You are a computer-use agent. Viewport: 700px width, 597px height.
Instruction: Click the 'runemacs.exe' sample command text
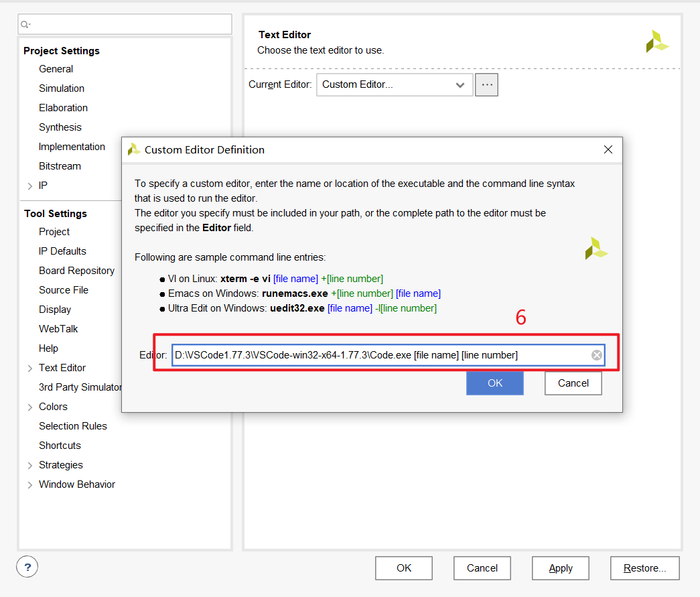pos(295,294)
